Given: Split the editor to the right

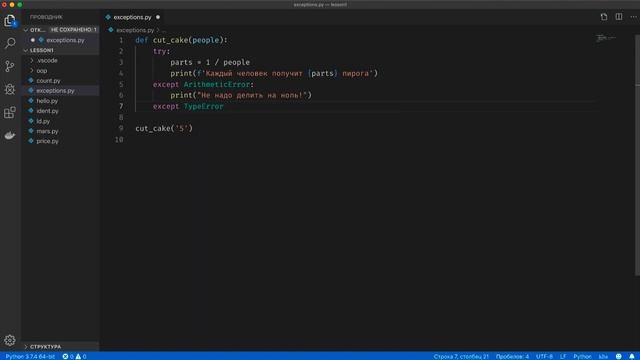Looking at the screenshot, I should (619, 17).
